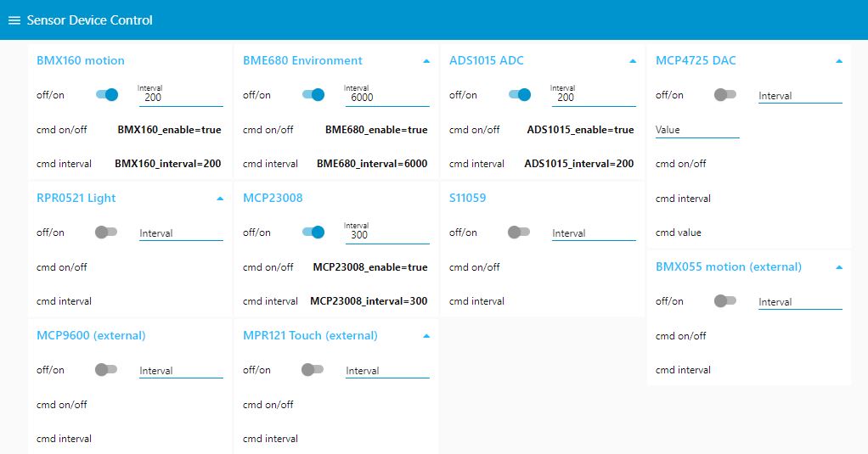Click the RPR0521 Light group title
This screenshot has height=454, width=868.
pos(76,198)
